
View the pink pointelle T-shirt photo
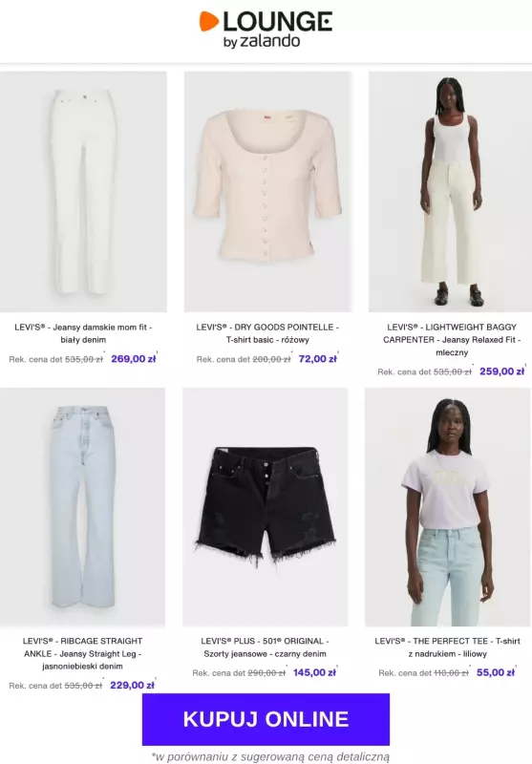[267, 192]
